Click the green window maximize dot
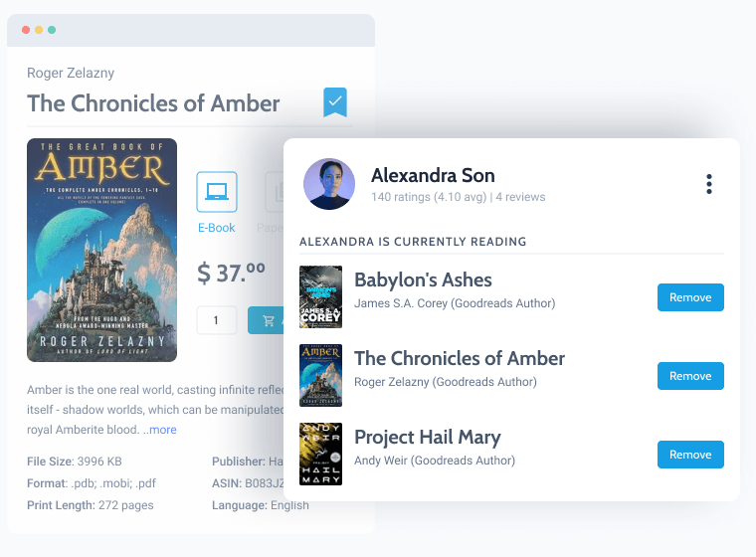Screen dimensions: 756x557 (52, 30)
